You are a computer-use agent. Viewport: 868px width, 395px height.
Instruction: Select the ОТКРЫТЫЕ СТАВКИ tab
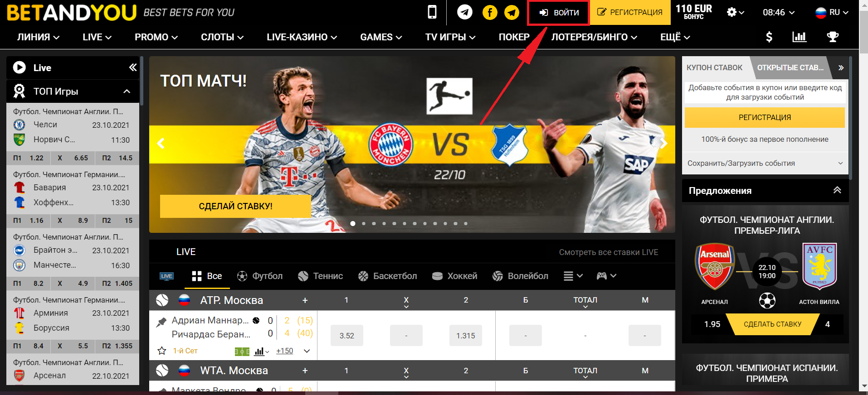[x=790, y=67]
